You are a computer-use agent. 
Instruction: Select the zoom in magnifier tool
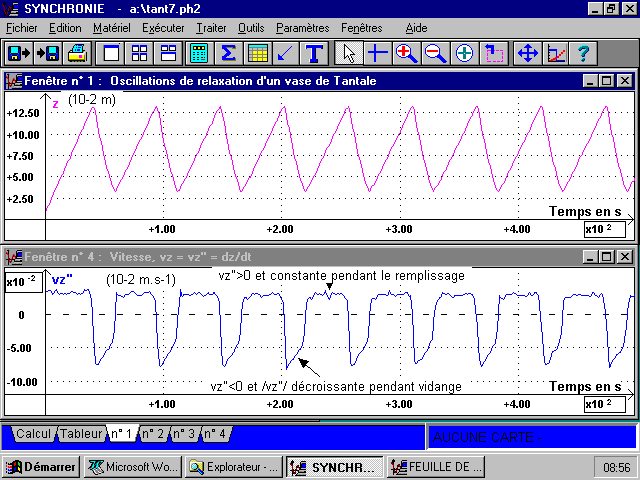[x=406, y=53]
